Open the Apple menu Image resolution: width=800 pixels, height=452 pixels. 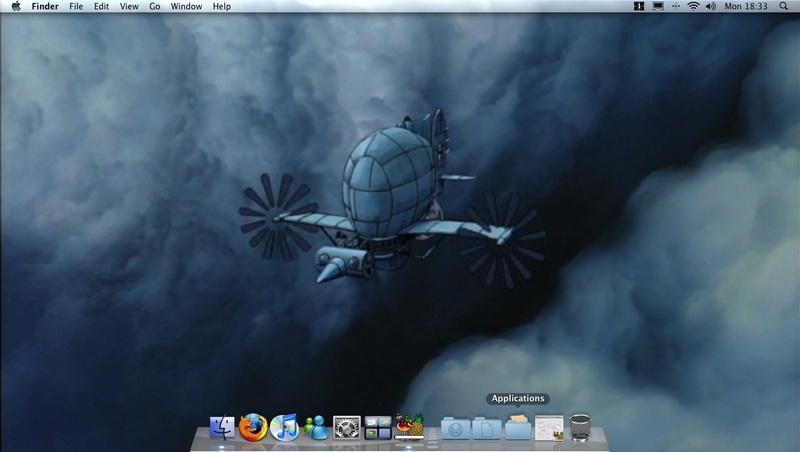(16, 6)
